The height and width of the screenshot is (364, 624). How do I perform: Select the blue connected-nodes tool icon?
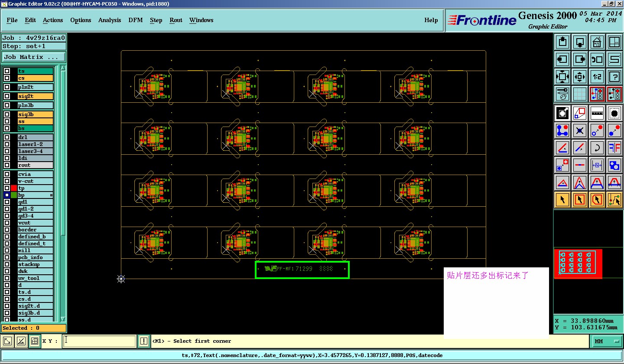pos(562,130)
